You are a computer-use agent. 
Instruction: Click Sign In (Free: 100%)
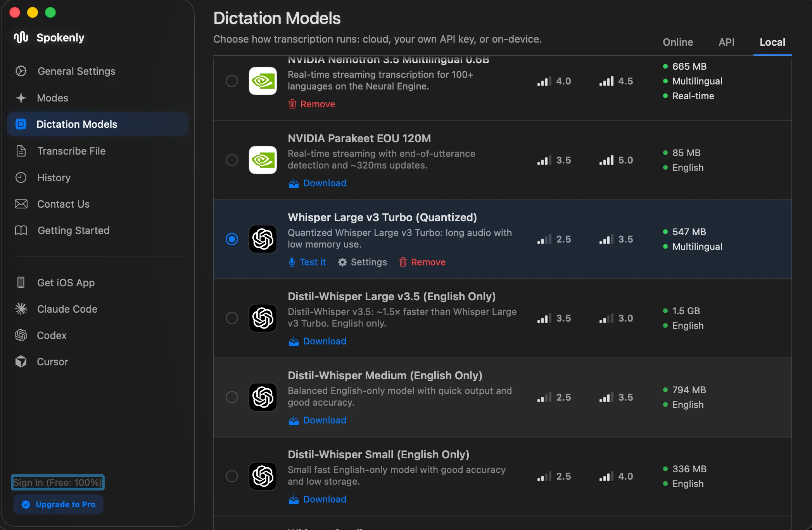pos(58,482)
